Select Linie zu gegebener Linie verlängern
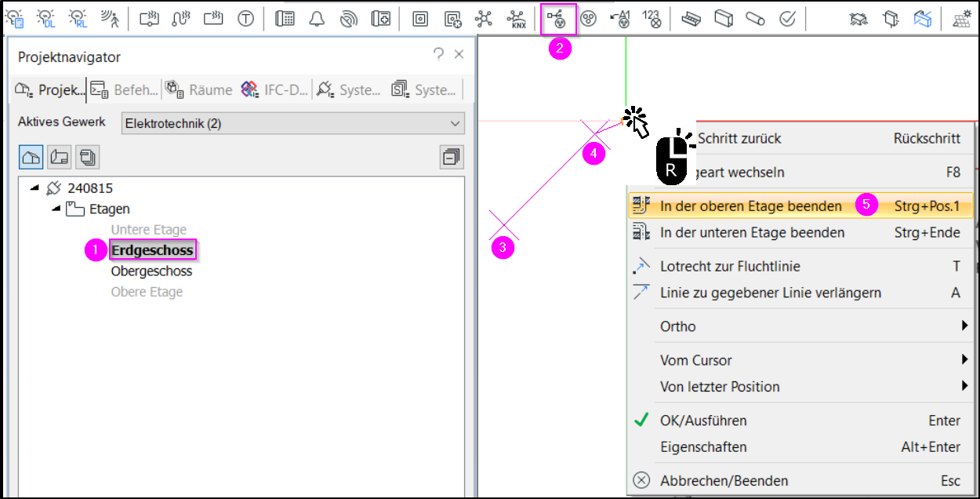 coord(800,293)
